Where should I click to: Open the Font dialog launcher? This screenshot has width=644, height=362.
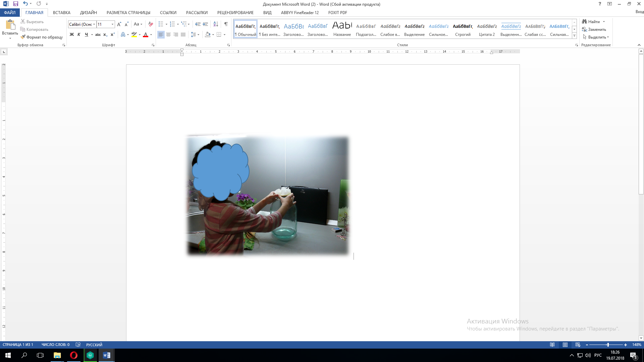point(153,45)
